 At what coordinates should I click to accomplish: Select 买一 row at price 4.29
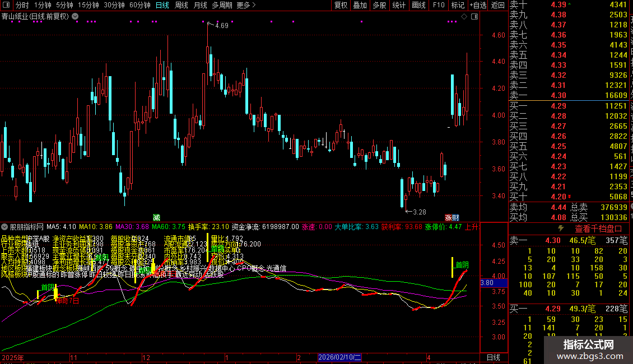click(x=569, y=106)
